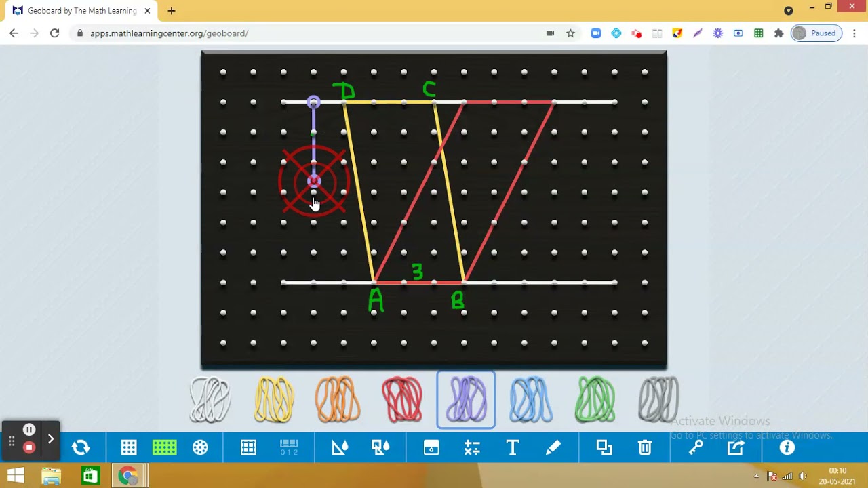
Task: Choose the fill one shape tool
Action: 340,447
